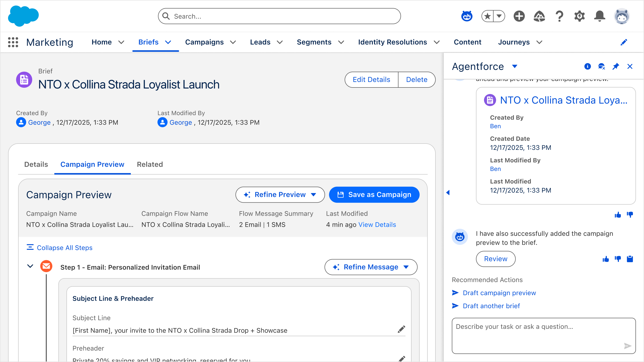Choose Draft campaign preview action
644x362 pixels.
[x=499, y=293]
